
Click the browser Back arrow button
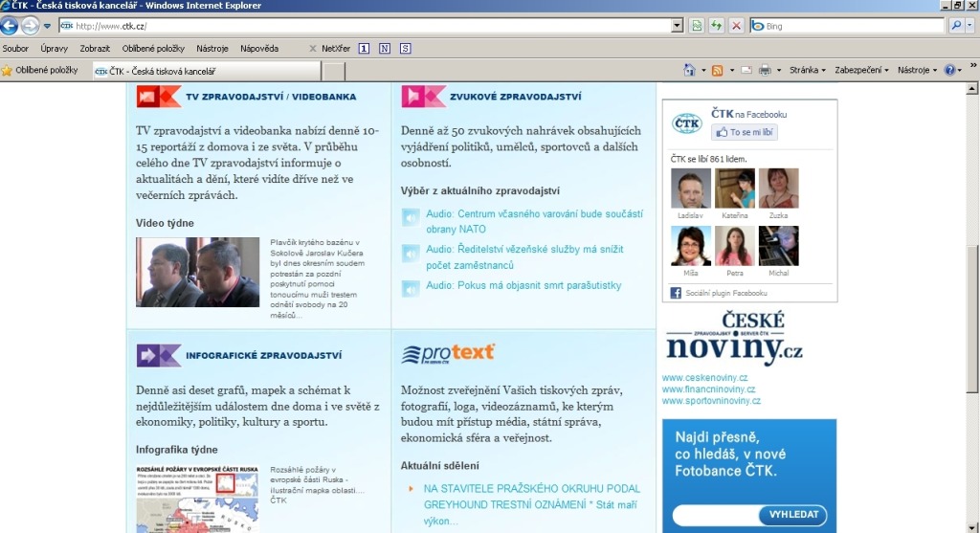tap(10, 26)
